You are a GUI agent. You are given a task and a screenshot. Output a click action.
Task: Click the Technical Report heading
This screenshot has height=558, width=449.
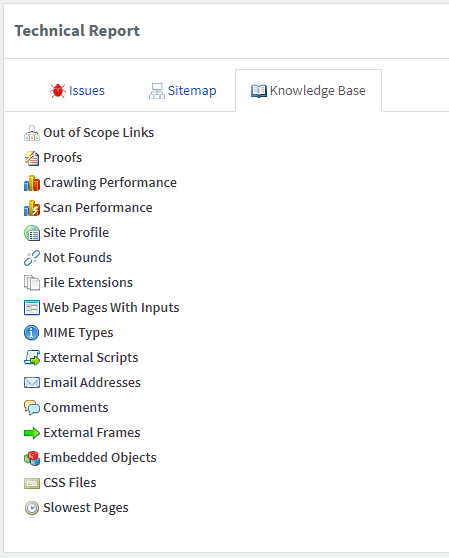coord(77,31)
